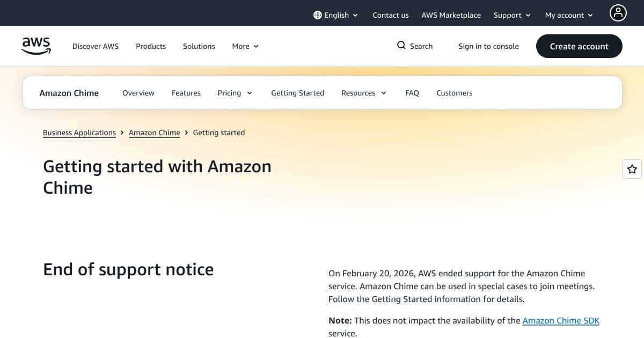Switch to the FAQ tab
This screenshot has height=338, width=644.
(412, 93)
